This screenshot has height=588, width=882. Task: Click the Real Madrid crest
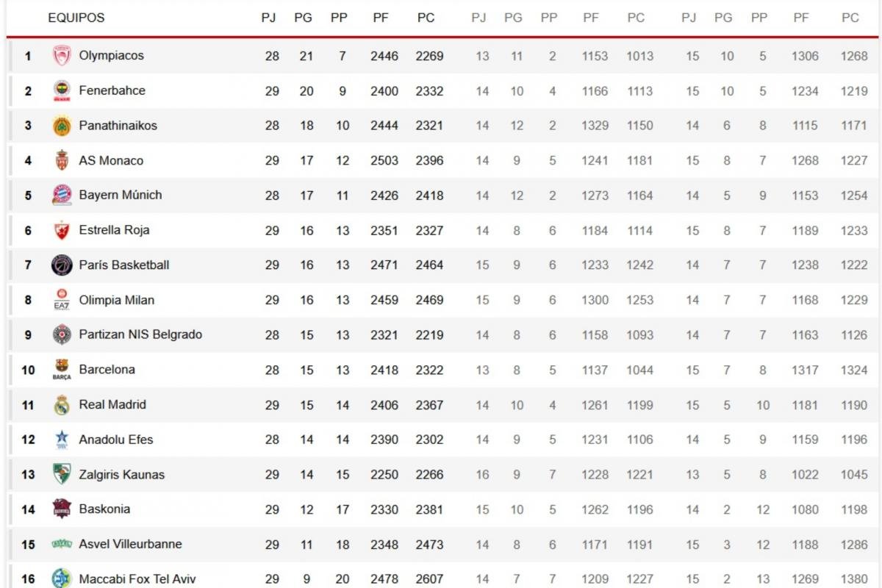pyautogui.click(x=62, y=405)
